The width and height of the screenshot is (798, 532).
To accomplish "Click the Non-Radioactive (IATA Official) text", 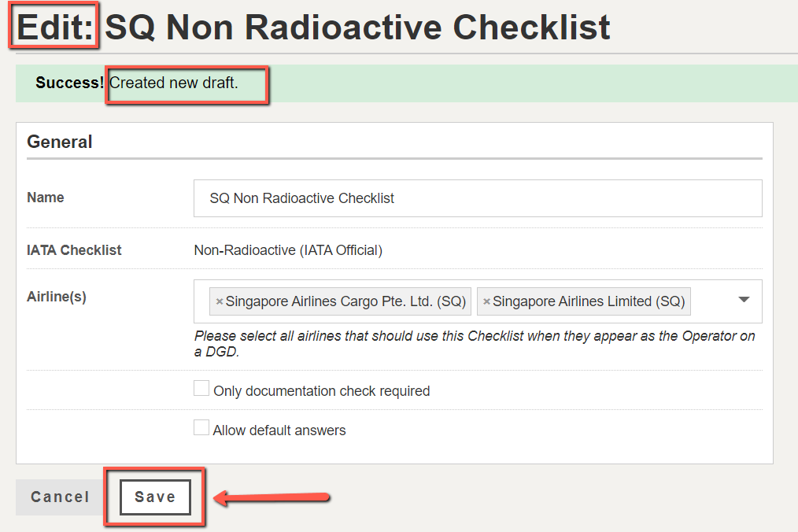I will 288,250.
